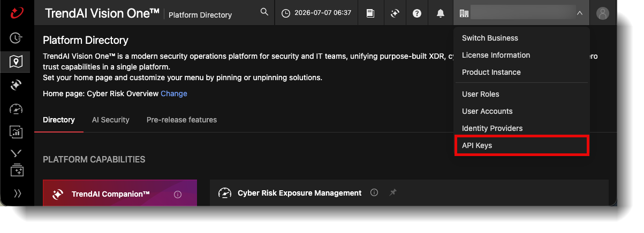The height and width of the screenshot is (233, 644).
Task: Switch to the AI Security tab
Action: (111, 120)
